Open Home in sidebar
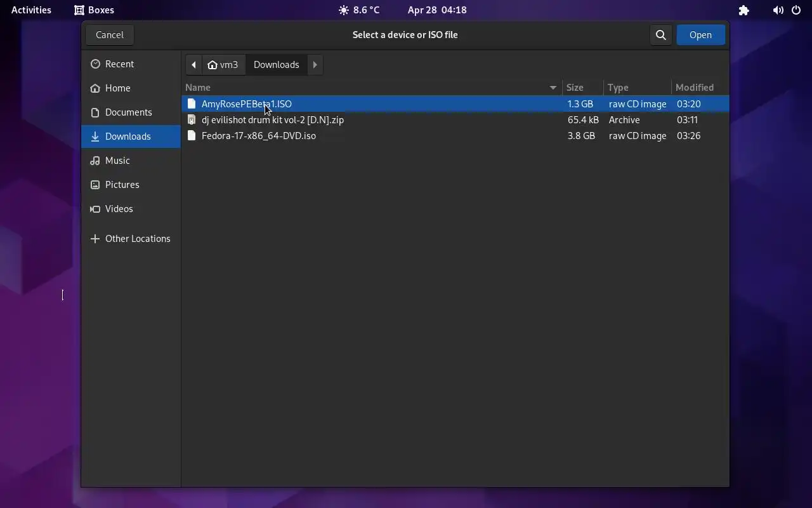The width and height of the screenshot is (812, 508). 131,88
